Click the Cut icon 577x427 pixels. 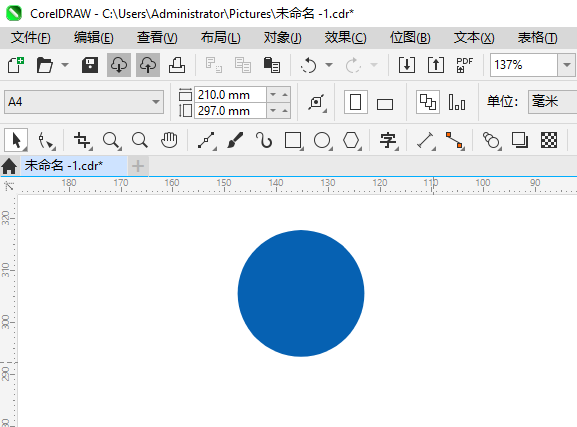[213, 65]
